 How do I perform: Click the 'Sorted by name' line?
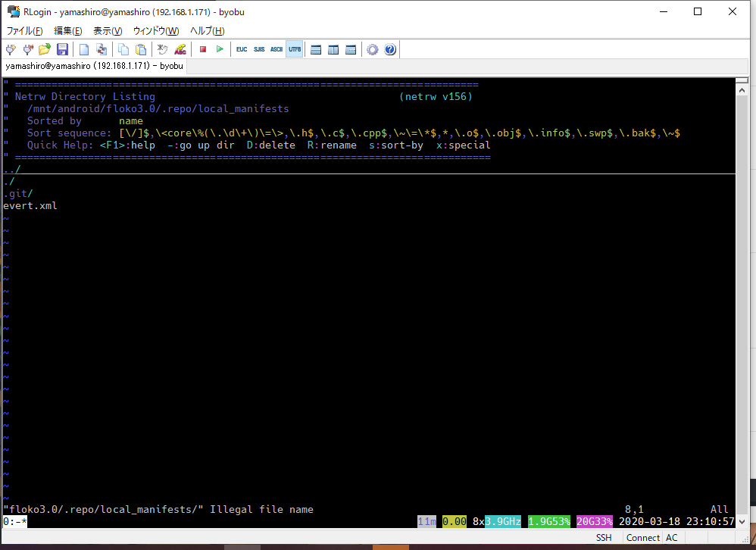pos(85,120)
